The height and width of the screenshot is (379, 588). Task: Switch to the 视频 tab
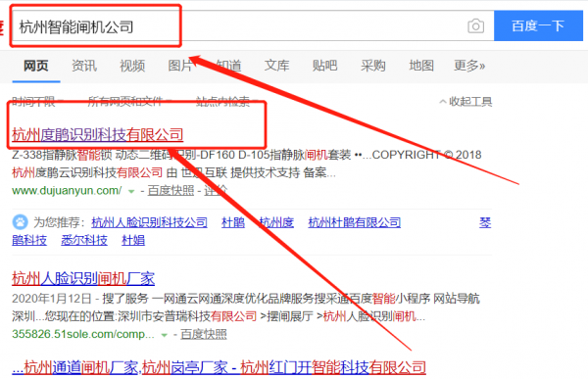click(132, 66)
